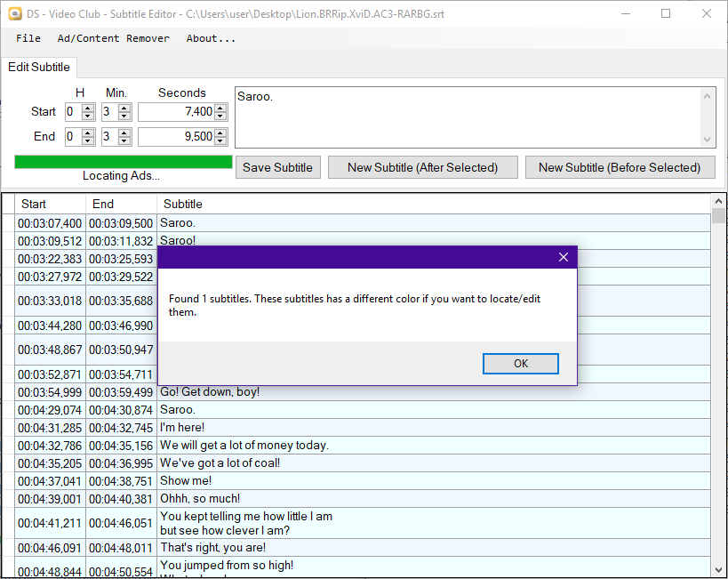
Task: Open the About... menu
Action: click(211, 38)
